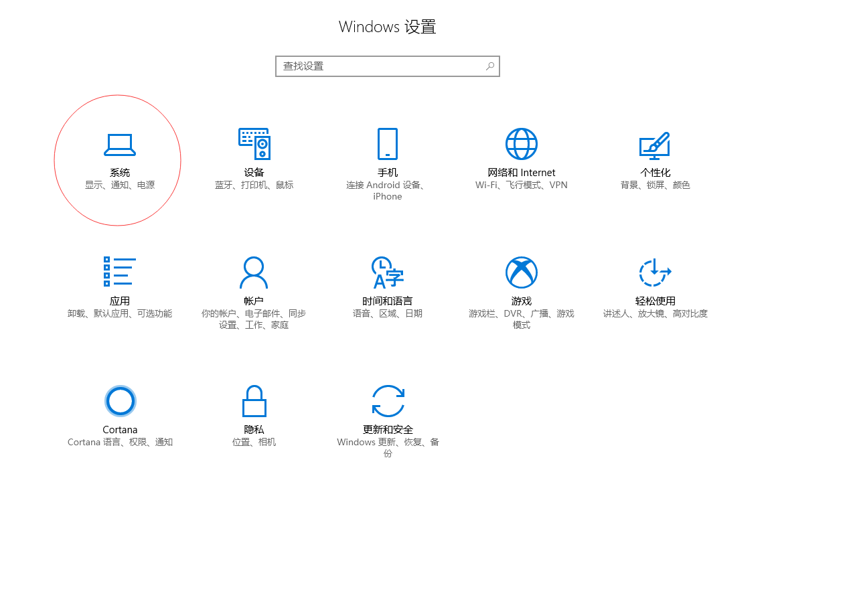
Task: Click the description "蓝牙、打印机、鼠标"
Action: [254, 185]
